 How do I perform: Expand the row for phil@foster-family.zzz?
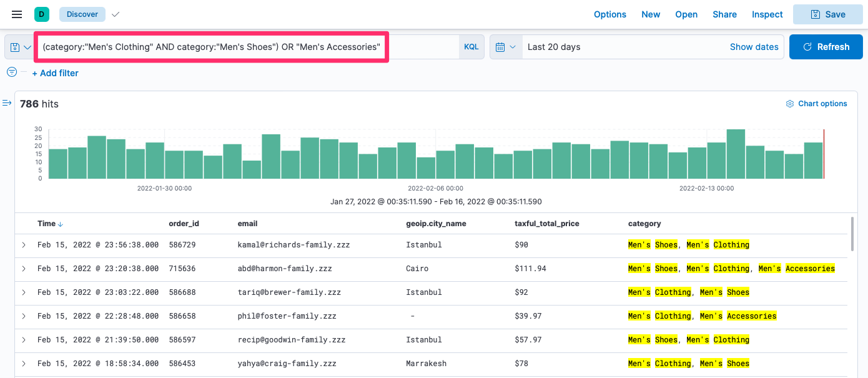(24, 316)
